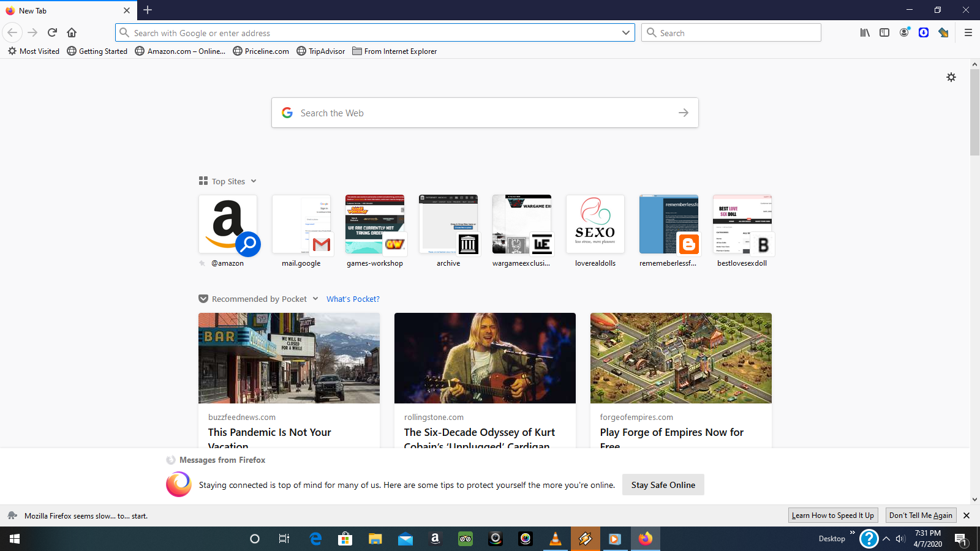Open Mail app on taskbar
The width and height of the screenshot is (980, 551).
click(405, 539)
